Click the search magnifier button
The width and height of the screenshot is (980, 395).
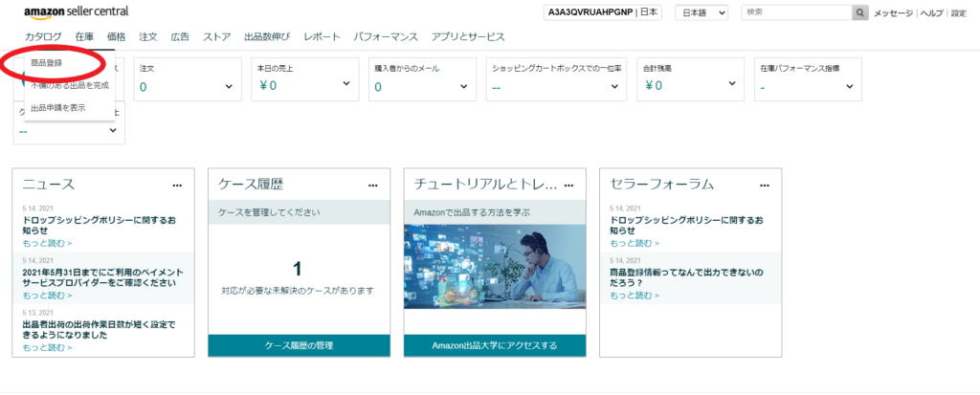[x=860, y=13]
